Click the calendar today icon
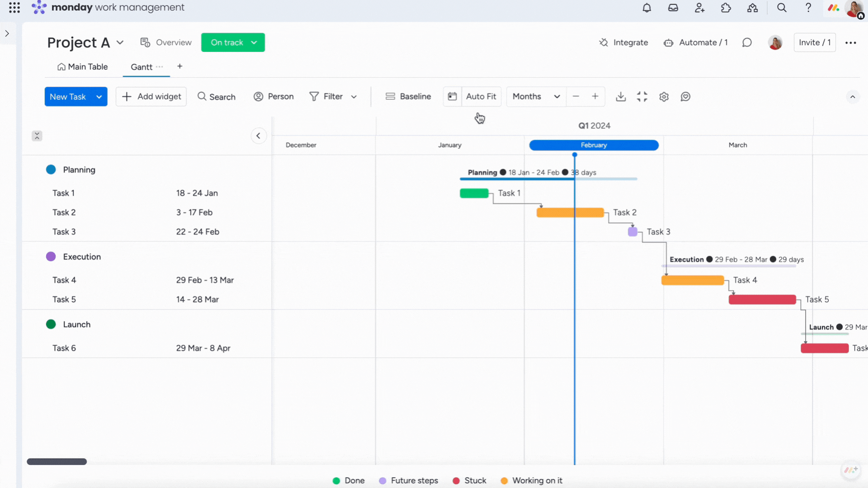Screen dimensions: 868x488 coord(452,97)
